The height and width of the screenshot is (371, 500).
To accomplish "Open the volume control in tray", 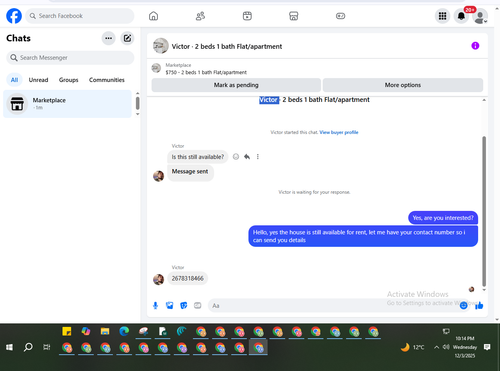I will [x=446, y=347].
